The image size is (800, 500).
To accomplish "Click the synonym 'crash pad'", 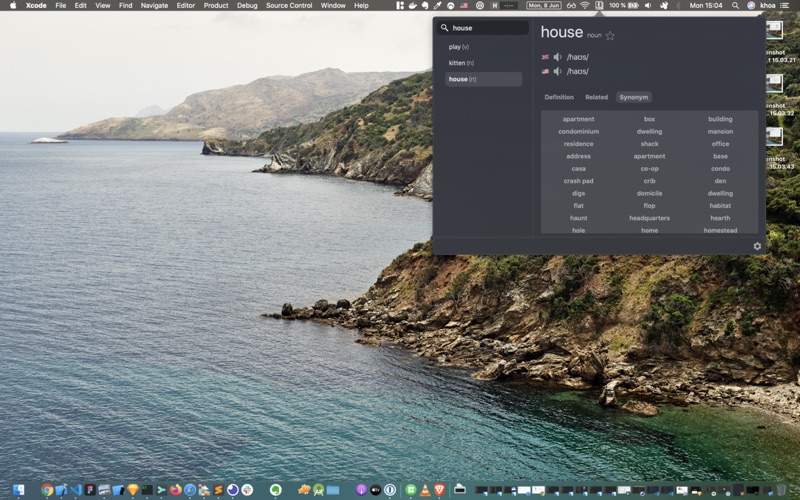I will click(x=579, y=181).
